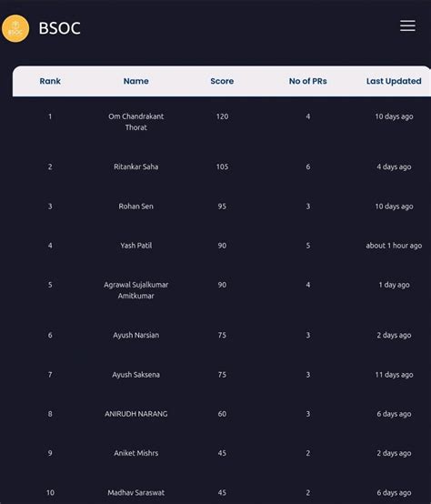Select the Score column header
The height and width of the screenshot is (504, 431).
[222, 81]
